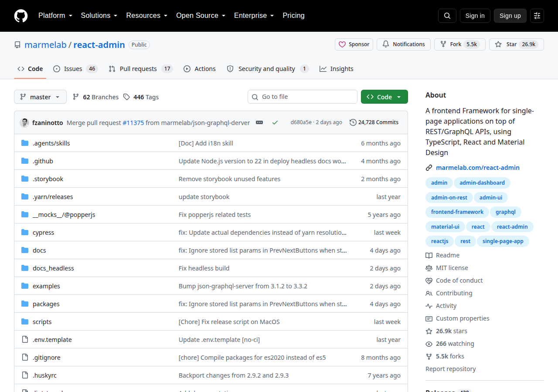Open commit details ellipsis in latest commit
This screenshot has width=558, height=392.
(x=259, y=122)
